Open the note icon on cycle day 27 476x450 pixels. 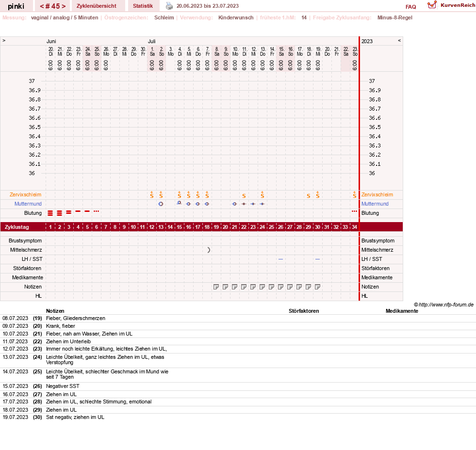[290, 287]
